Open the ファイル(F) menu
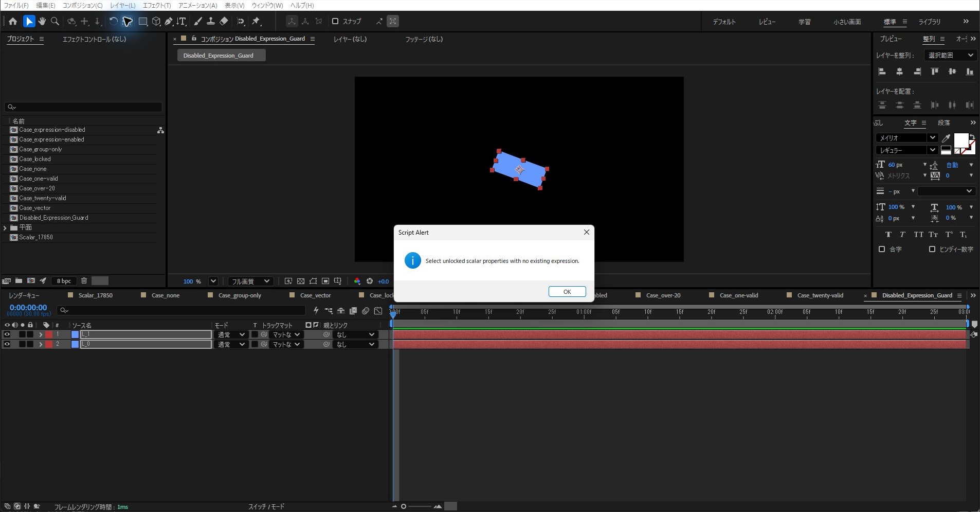Viewport: 980px width, 512px height. click(16, 5)
